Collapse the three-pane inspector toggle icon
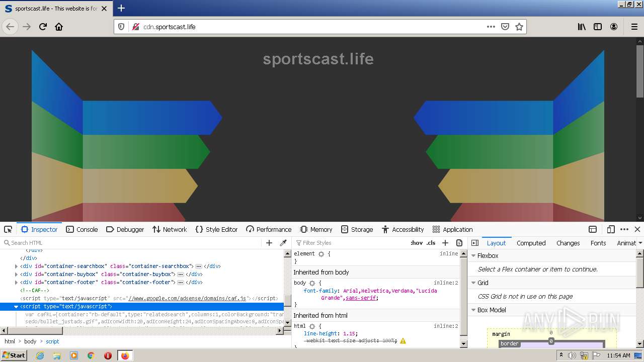 coord(475,243)
